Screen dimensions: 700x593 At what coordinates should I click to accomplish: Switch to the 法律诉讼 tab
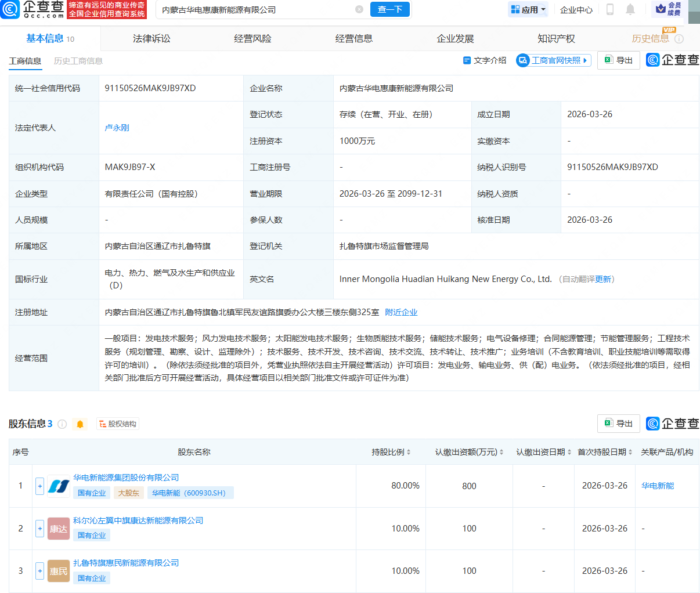tap(151, 38)
